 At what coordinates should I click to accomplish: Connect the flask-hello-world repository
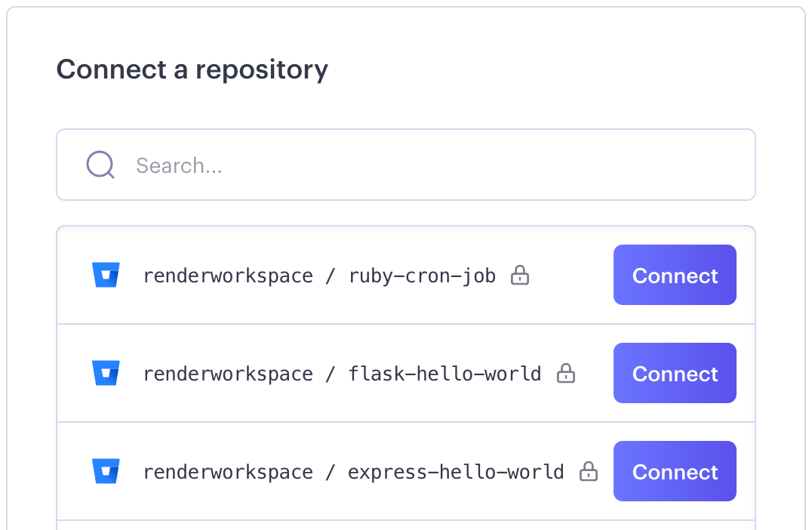click(674, 373)
